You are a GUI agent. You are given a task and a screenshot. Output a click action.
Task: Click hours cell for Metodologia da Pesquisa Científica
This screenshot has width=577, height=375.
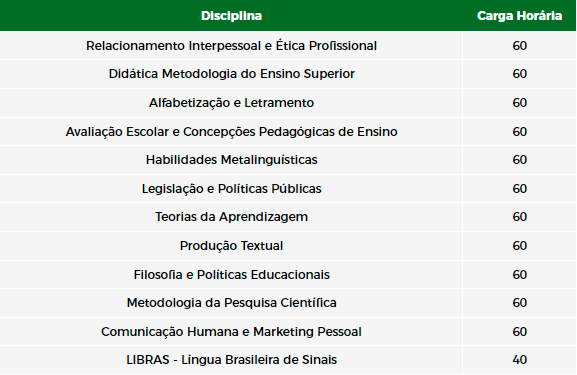coord(520,303)
